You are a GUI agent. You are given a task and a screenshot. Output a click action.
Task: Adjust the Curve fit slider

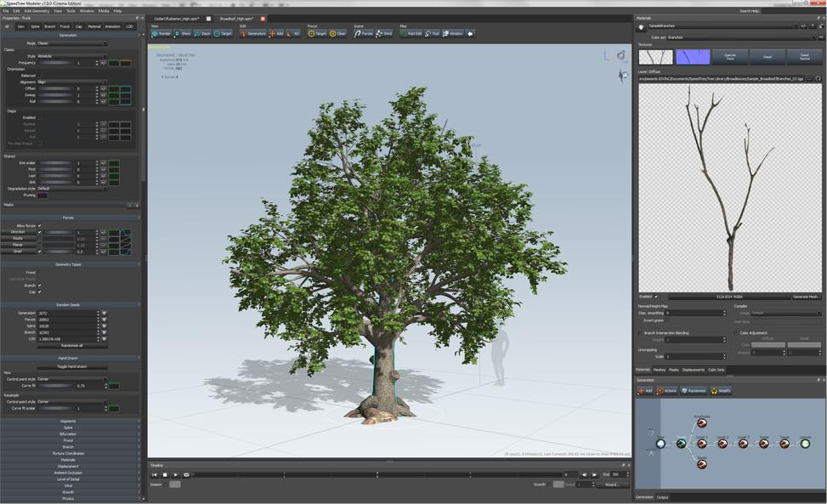(x=55, y=385)
